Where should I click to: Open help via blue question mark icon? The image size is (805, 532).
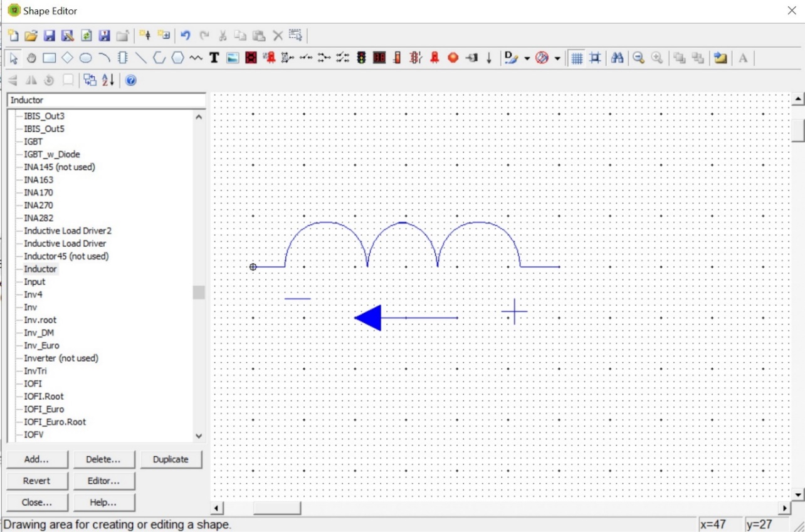pos(130,80)
